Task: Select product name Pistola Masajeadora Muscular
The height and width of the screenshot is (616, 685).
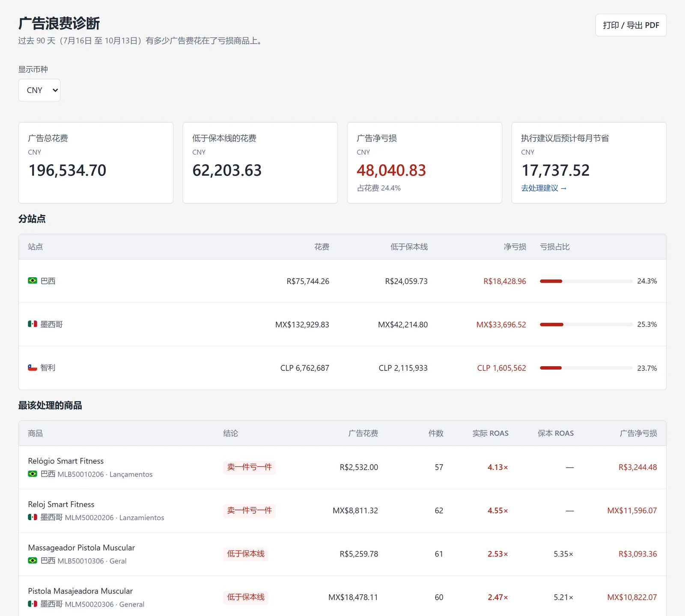Action: point(80,591)
